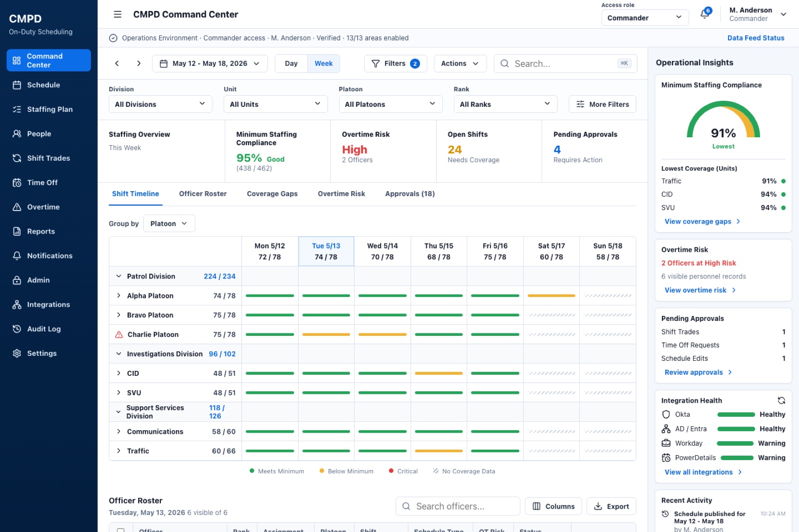Click the Command Center sidebar icon
The width and height of the screenshot is (799, 532).
pos(16,60)
